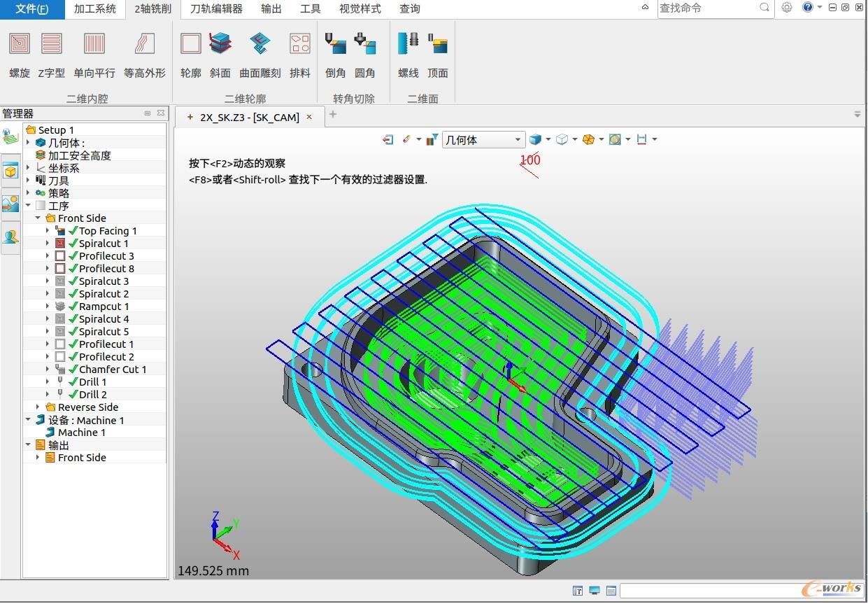Select the 顶面 top face tool
Image resolution: width=868 pixels, height=604 pixels.
coord(438,55)
